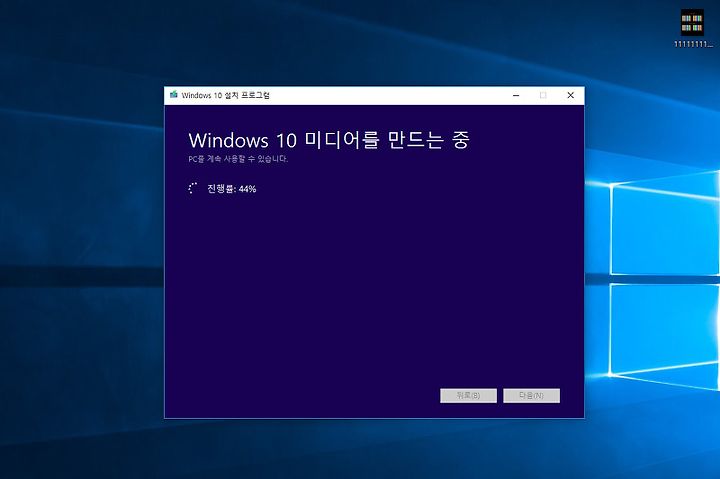Click the heading Windows 10 미디어를 만드는 중

[x=329, y=140]
